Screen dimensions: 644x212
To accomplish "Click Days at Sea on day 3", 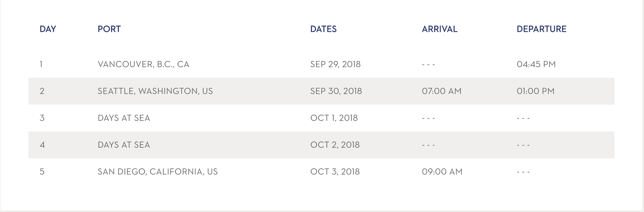I will [124, 118].
